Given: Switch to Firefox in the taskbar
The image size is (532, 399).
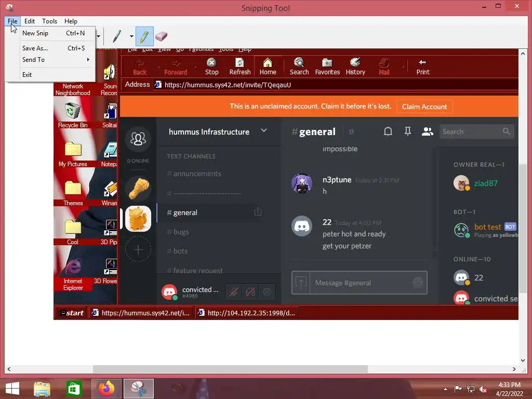Looking at the screenshot, I should (107, 389).
